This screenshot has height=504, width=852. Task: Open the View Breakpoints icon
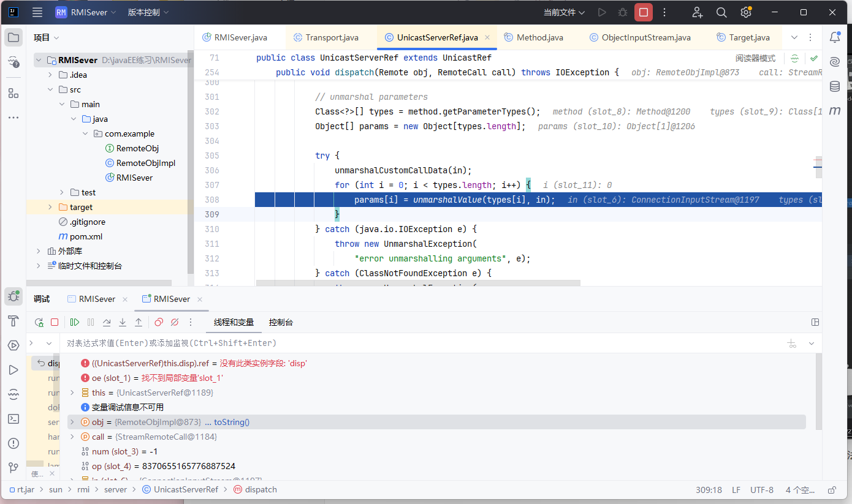(x=159, y=322)
